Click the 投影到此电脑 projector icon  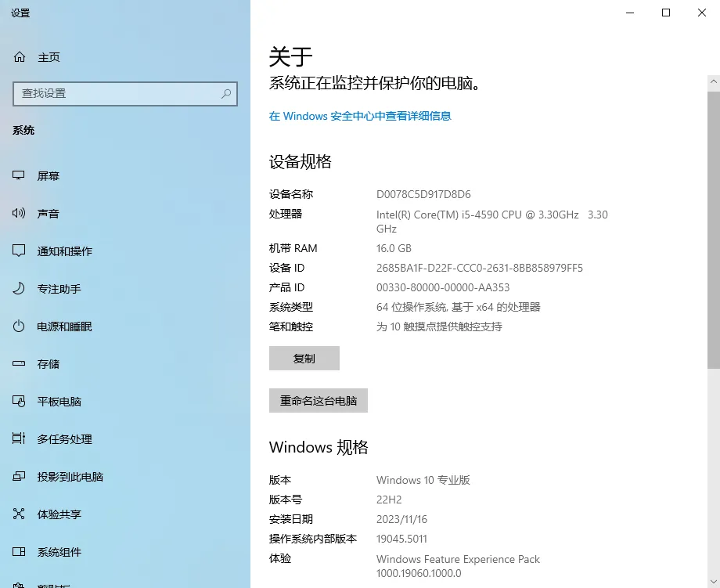[x=18, y=476]
